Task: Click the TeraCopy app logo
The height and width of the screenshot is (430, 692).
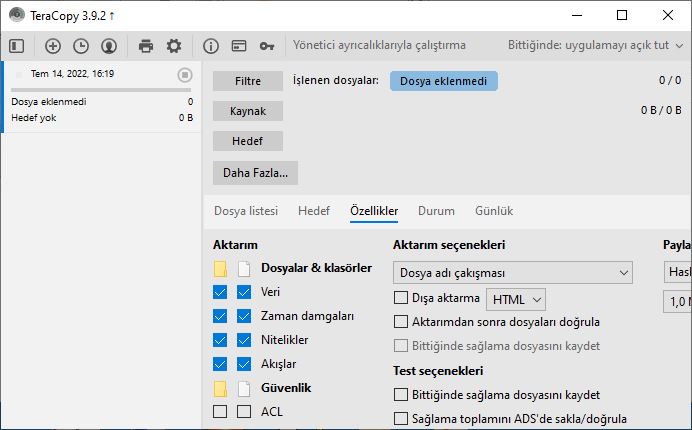Action: point(17,15)
